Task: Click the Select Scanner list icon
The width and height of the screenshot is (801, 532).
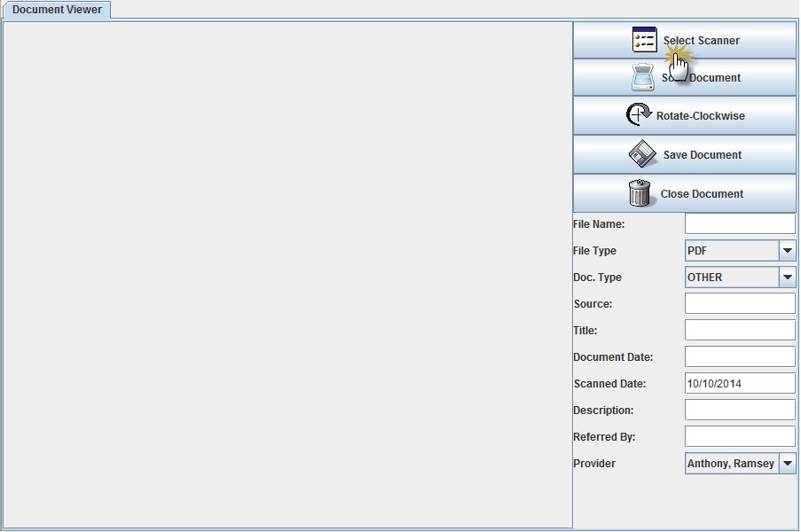Action: coord(644,40)
